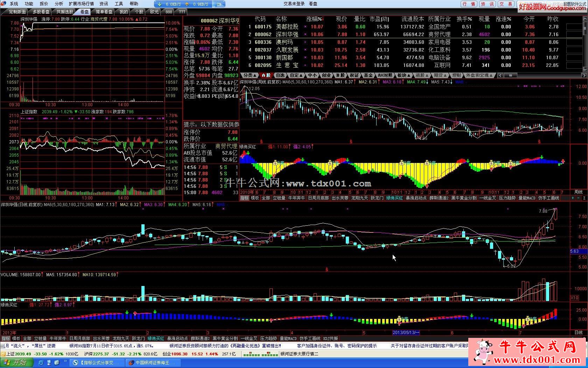This screenshot has height=368, width=588.
Task: Expand the 分类 category dropdown tab
Action: (x=250, y=75)
